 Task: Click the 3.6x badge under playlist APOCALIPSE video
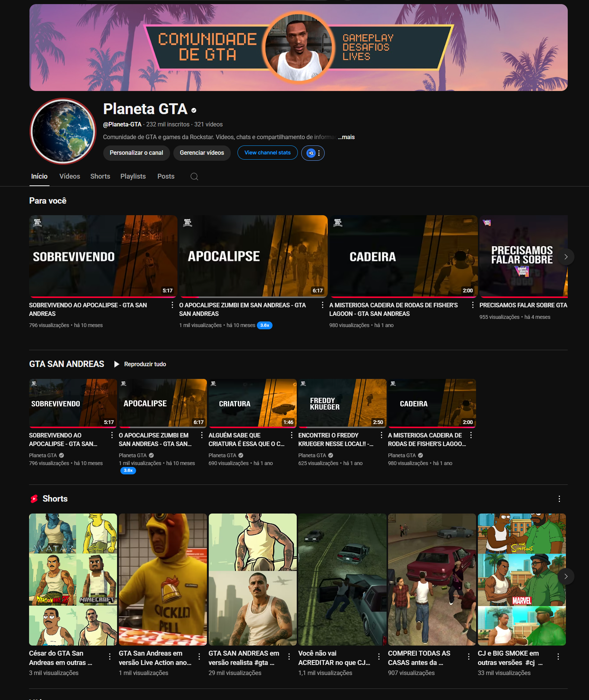[128, 470]
